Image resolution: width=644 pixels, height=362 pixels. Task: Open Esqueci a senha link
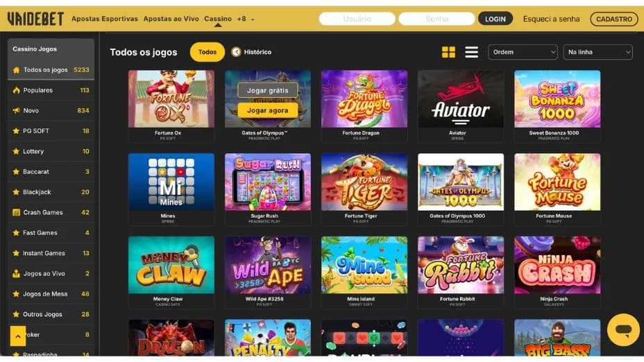point(551,19)
